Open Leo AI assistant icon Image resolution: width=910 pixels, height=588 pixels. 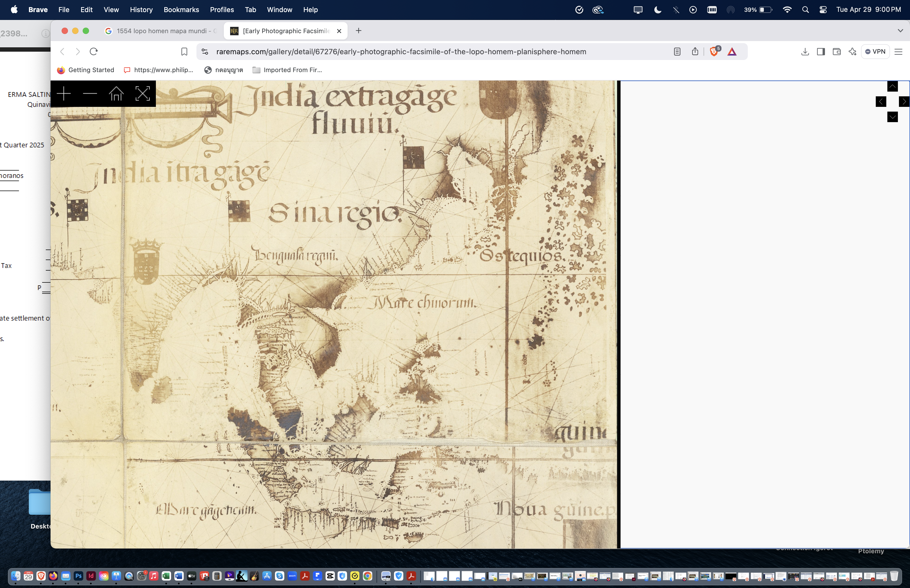click(x=852, y=52)
